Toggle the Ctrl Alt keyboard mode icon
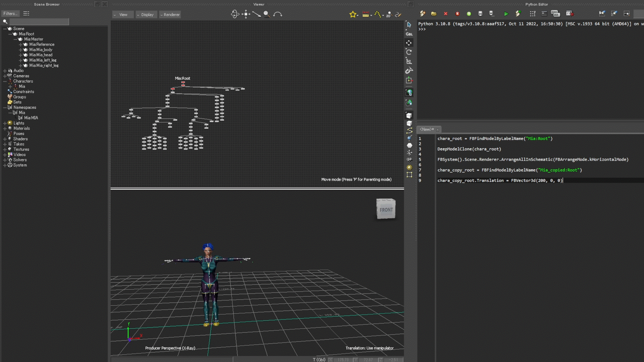 click(555, 13)
